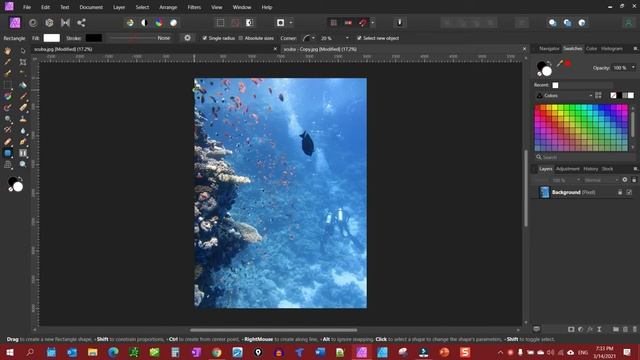This screenshot has width=640, height=360.
Task: Open the corner radius 20 % dropdown
Action: click(x=347, y=38)
